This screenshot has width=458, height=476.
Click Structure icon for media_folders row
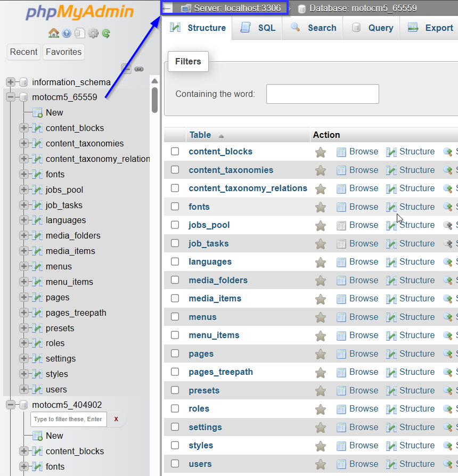pyautogui.click(x=391, y=281)
